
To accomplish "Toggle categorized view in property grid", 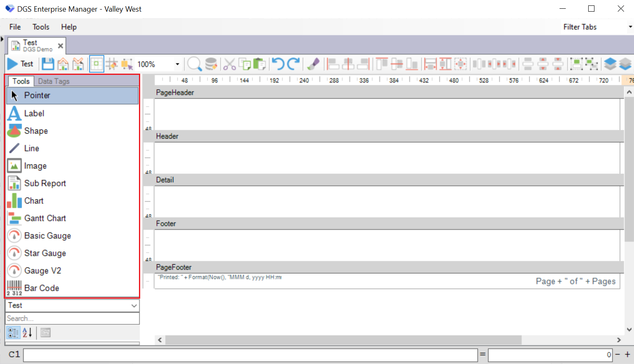I will (x=13, y=332).
